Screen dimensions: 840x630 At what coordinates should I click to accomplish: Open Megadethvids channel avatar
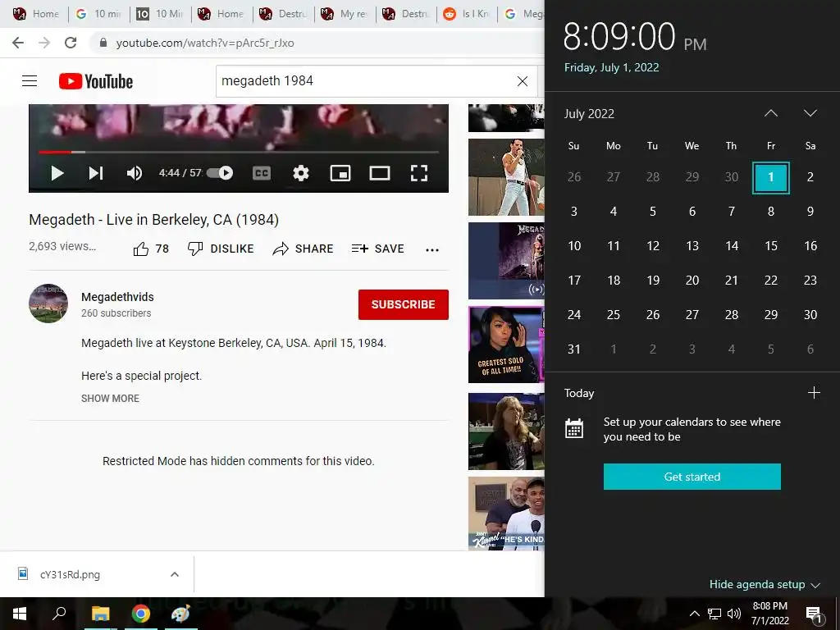(48, 304)
